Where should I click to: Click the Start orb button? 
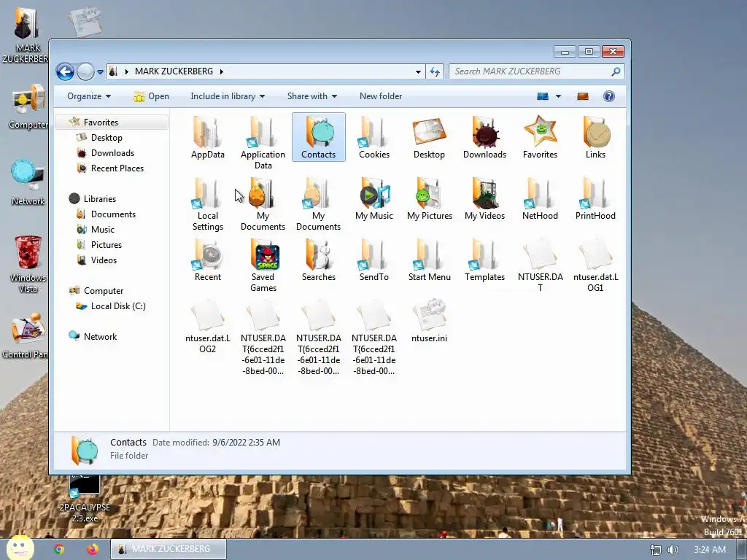click(x=20, y=548)
